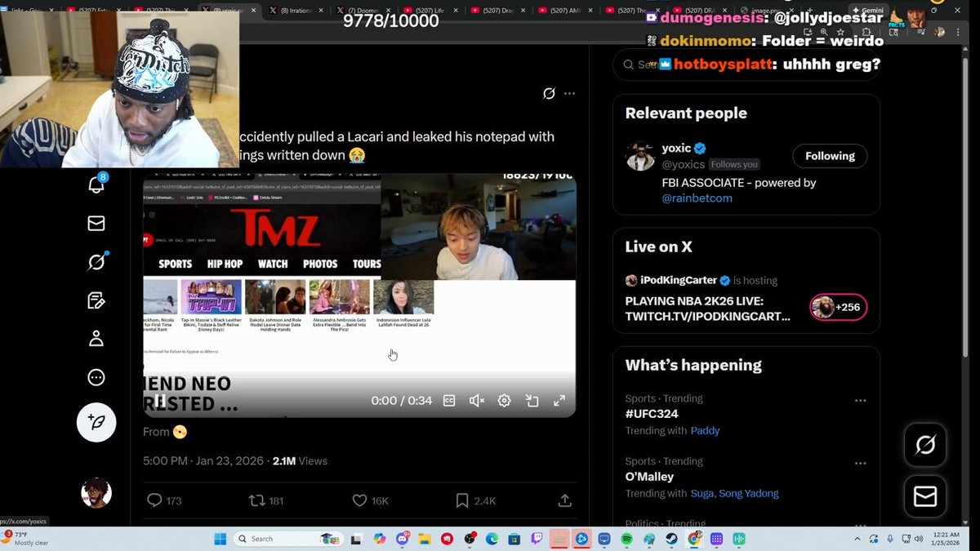Expand video to fullscreen
The height and width of the screenshot is (551, 980).
559,401
